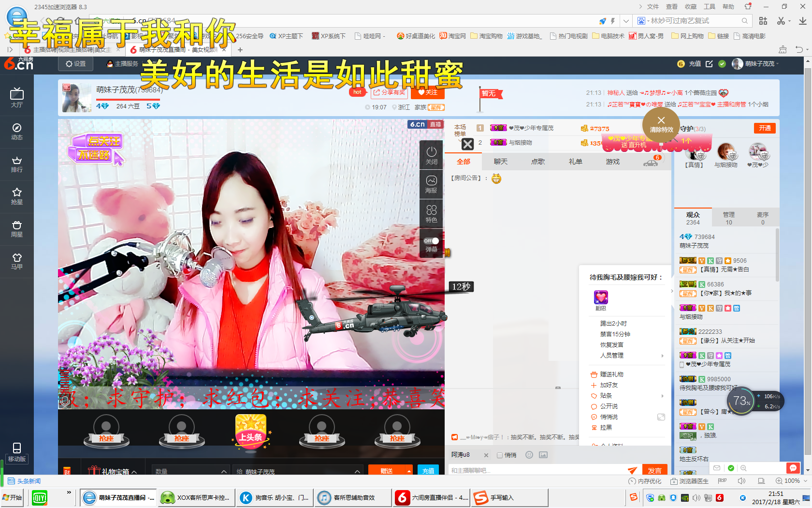Close the ranking overlay black X button

pos(467,144)
